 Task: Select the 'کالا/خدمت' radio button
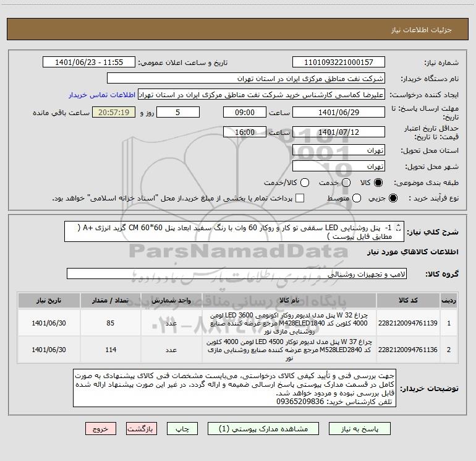click(305, 183)
